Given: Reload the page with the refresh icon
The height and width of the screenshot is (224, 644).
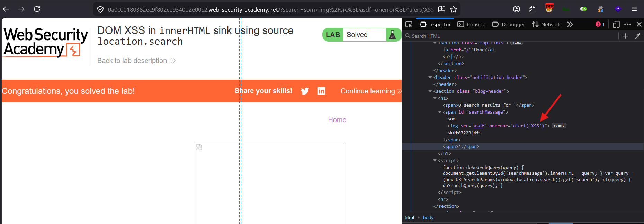Looking at the screenshot, I should tap(37, 9).
